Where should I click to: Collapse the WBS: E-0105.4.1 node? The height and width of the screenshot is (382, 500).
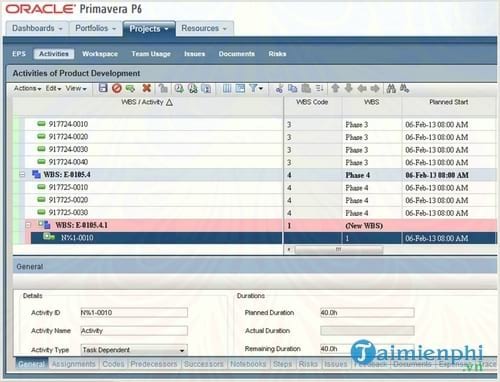pos(28,225)
